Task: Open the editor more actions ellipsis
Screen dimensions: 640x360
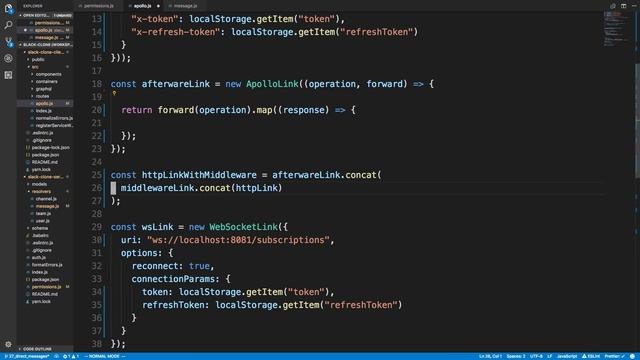Action: (x=634, y=6)
